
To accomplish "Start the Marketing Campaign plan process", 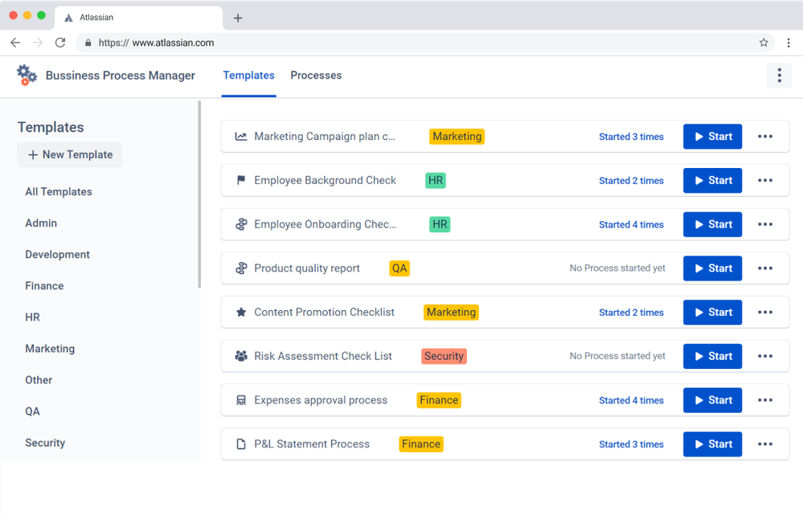I will pos(712,136).
